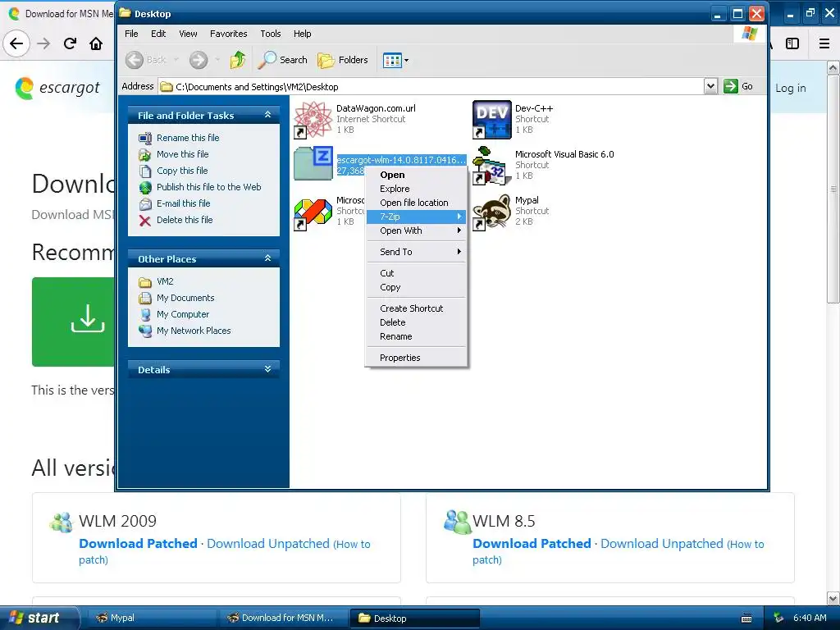Open the Help menu
The image size is (840, 630).
302,34
